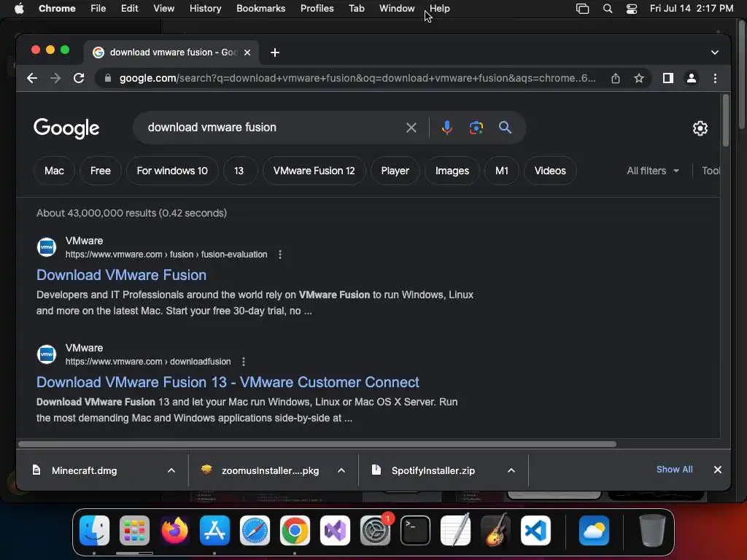The height and width of the screenshot is (560, 747).
Task: Open the Trash in the Dock
Action: 652,531
